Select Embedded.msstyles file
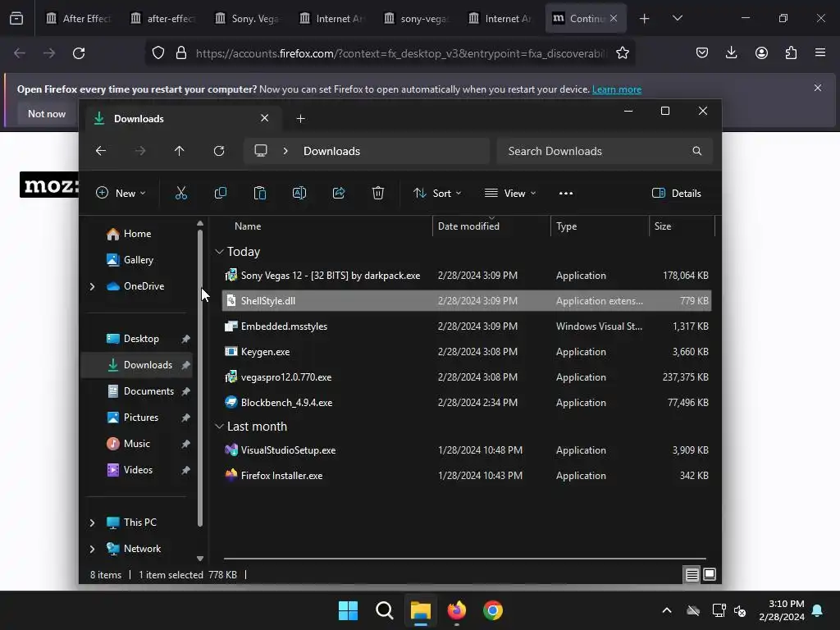The image size is (840, 630). point(466,326)
